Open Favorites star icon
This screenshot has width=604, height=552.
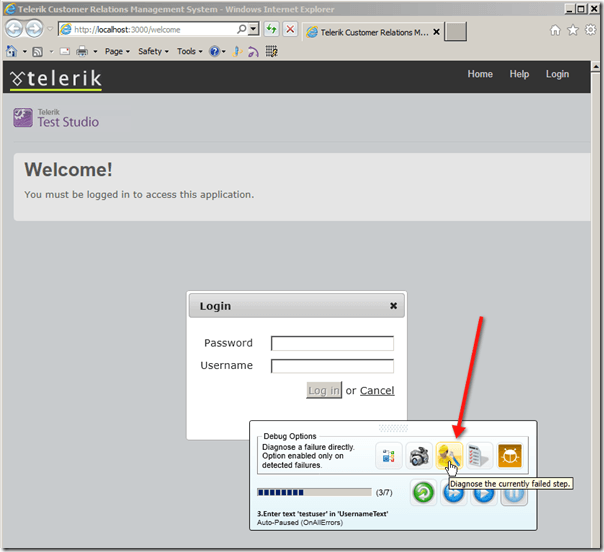(x=573, y=30)
